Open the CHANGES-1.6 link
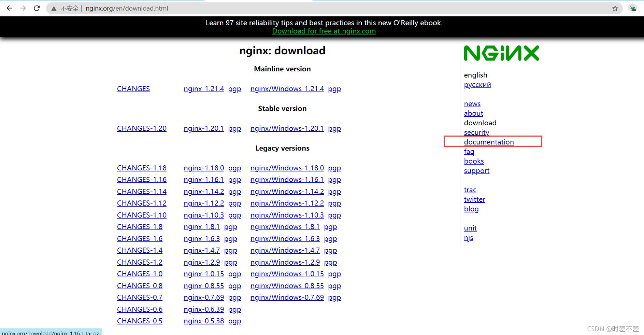Image resolution: width=644 pixels, height=335 pixels. (x=140, y=239)
